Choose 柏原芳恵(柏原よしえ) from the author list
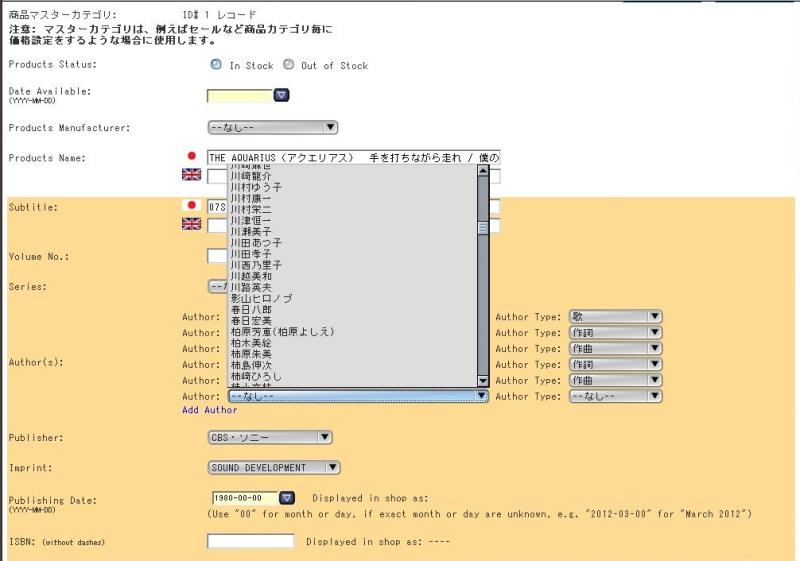800x561 pixels. click(x=353, y=332)
